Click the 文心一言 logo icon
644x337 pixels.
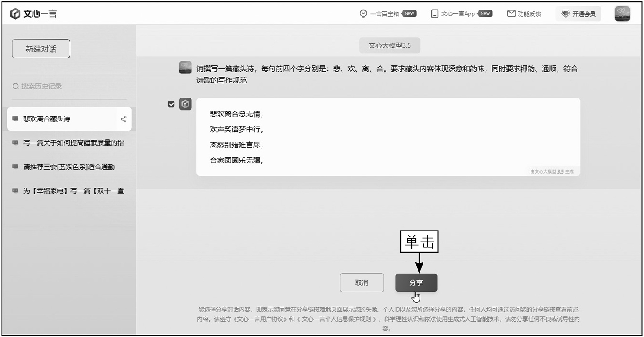(x=15, y=14)
